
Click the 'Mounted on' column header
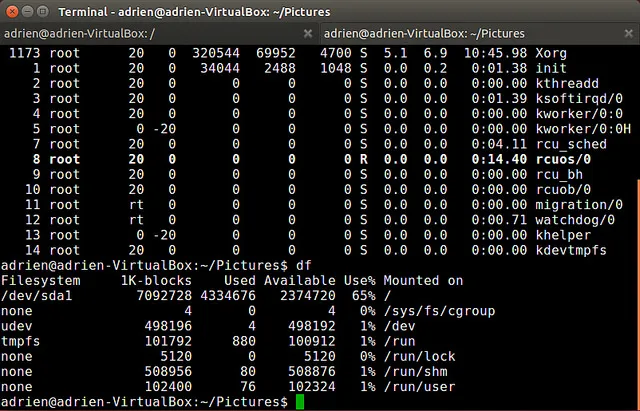[x=423, y=281]
